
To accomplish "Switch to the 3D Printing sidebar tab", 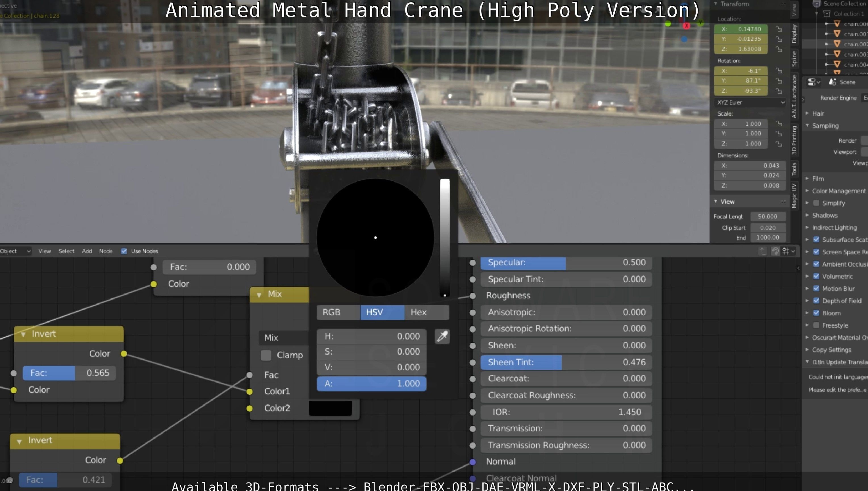I will tap(794, 140).
